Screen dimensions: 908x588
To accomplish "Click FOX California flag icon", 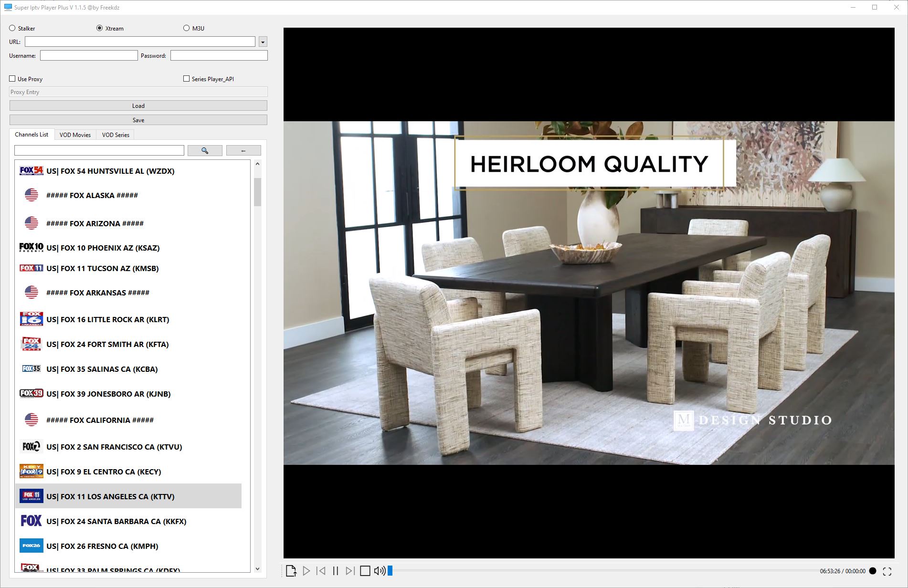I will tap(32, 420).
